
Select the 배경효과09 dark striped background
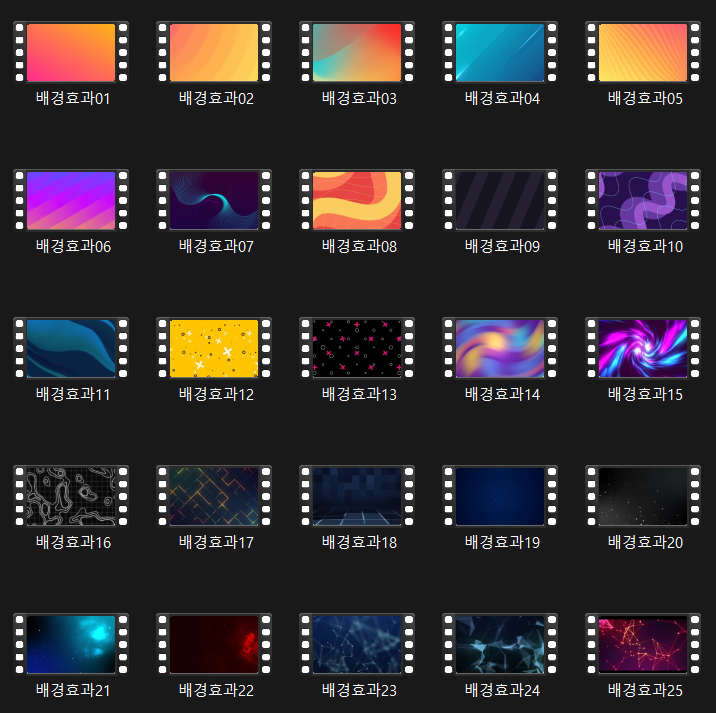point(500,200)
